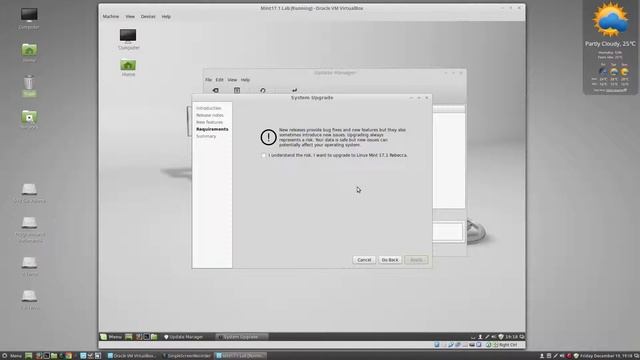This screenshot has height=360, width=640.
Task: Select the New features step
Action: pyautogui.click(x=209, y=122)
